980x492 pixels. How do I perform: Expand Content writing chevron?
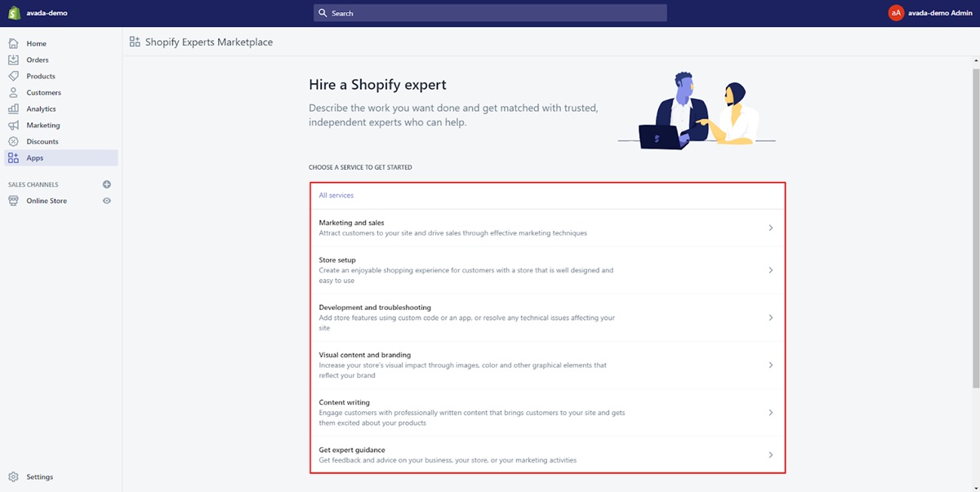click(771, 413)
